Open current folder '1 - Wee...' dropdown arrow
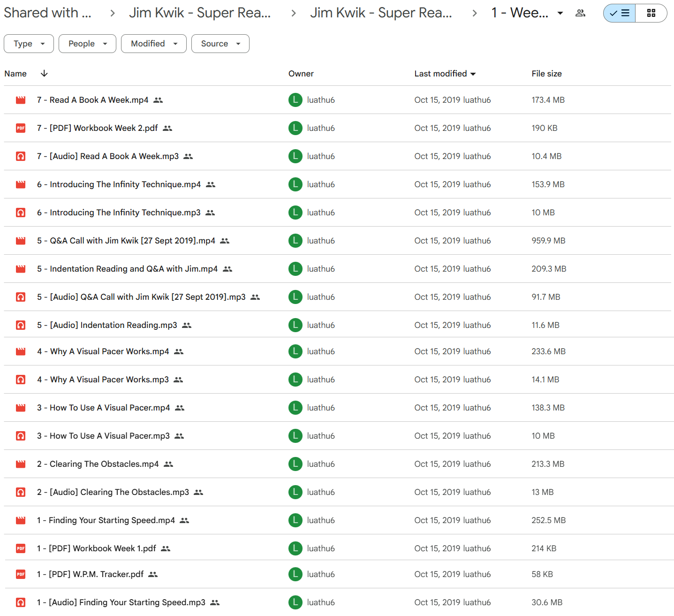674x616 pixels. click(560, 13)
